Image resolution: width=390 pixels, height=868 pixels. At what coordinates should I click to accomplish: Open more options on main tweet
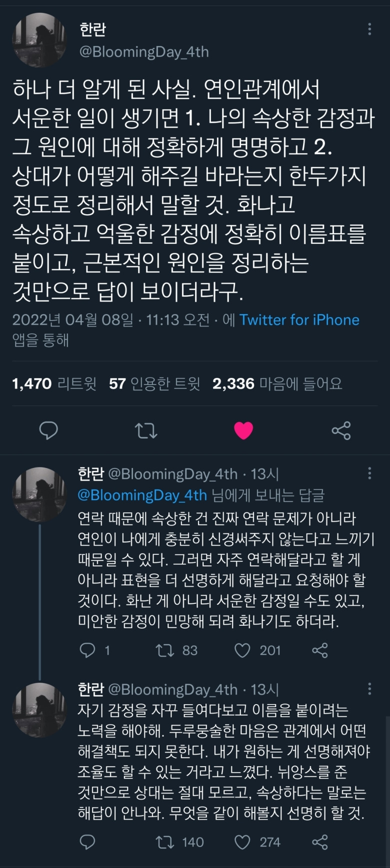click(369, 29)
